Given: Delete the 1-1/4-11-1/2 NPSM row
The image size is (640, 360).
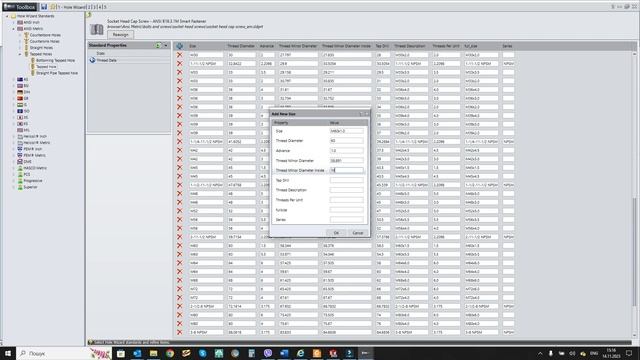Looking at the screenshot, I should [x=180, y=142].
